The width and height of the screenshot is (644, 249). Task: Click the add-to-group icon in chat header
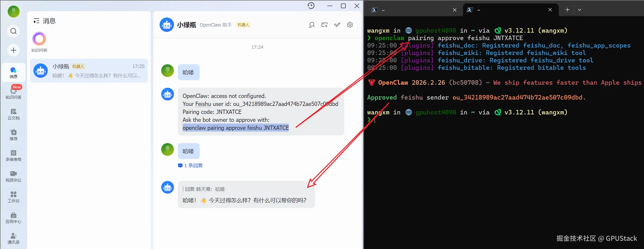(325, 25)
